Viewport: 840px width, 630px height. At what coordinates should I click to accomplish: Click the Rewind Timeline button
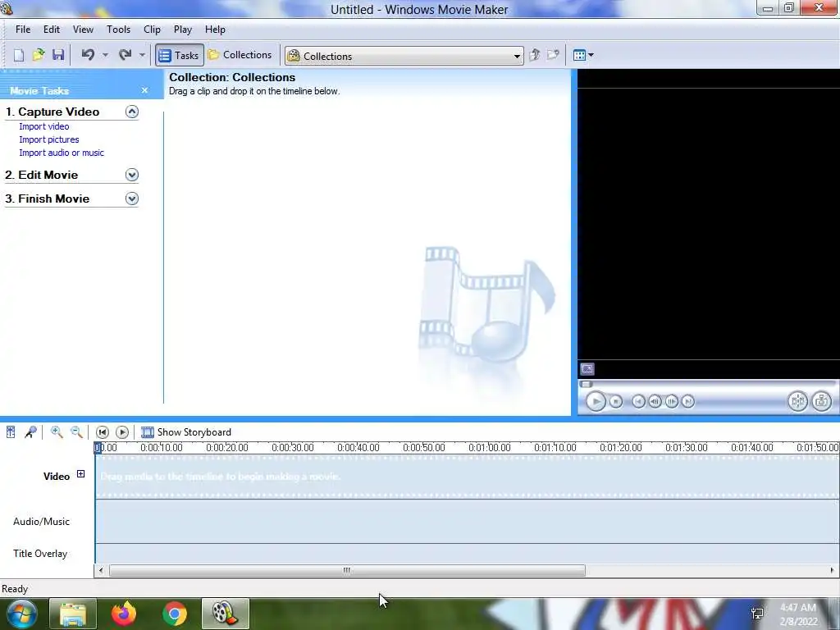click(102, 431)
